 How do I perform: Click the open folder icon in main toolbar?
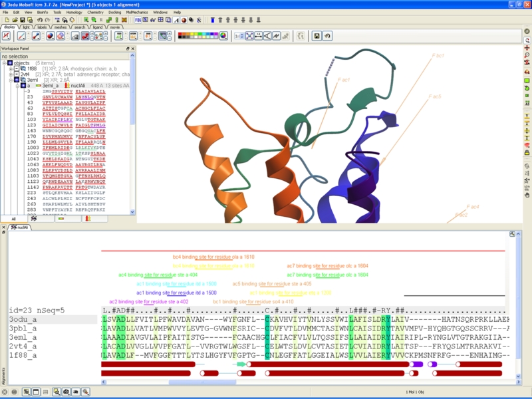(15, 20)
